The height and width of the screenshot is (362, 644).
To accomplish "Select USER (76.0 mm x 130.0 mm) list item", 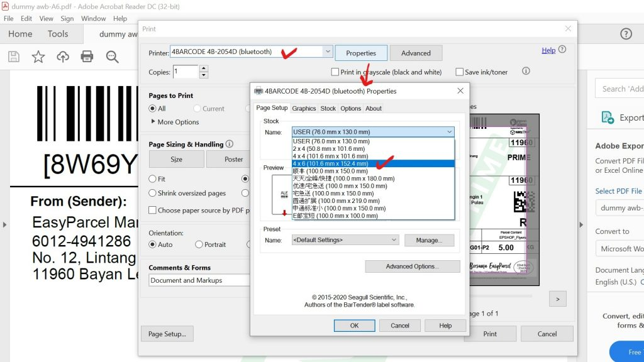I will pyautogui.click(x=373, y=141).
